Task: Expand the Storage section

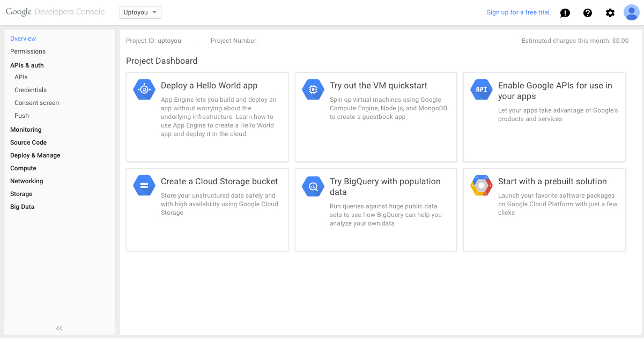Action: [x=21, y=194]
